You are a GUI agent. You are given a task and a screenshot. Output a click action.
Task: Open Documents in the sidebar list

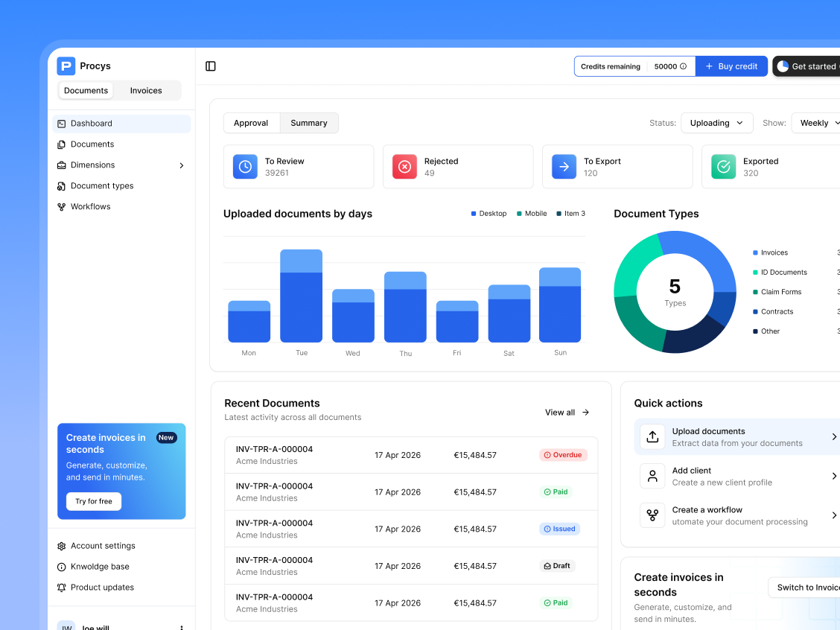tap(121, 144)
